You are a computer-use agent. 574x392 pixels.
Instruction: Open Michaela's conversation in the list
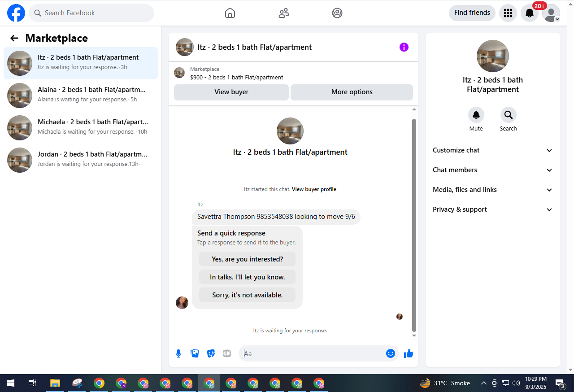(x=81, y=128)
